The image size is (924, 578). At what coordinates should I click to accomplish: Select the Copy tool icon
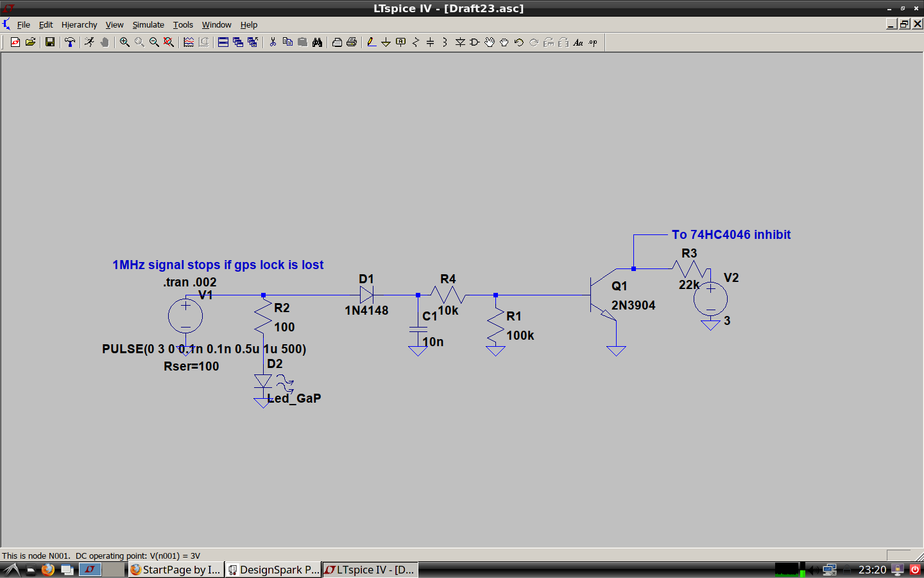tap(287, 42)
